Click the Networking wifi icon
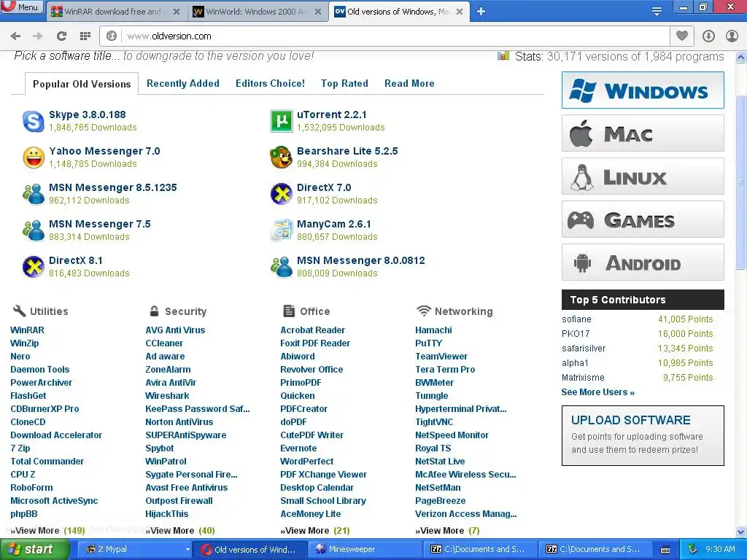The image size is (747, 560). click(423, 311)
